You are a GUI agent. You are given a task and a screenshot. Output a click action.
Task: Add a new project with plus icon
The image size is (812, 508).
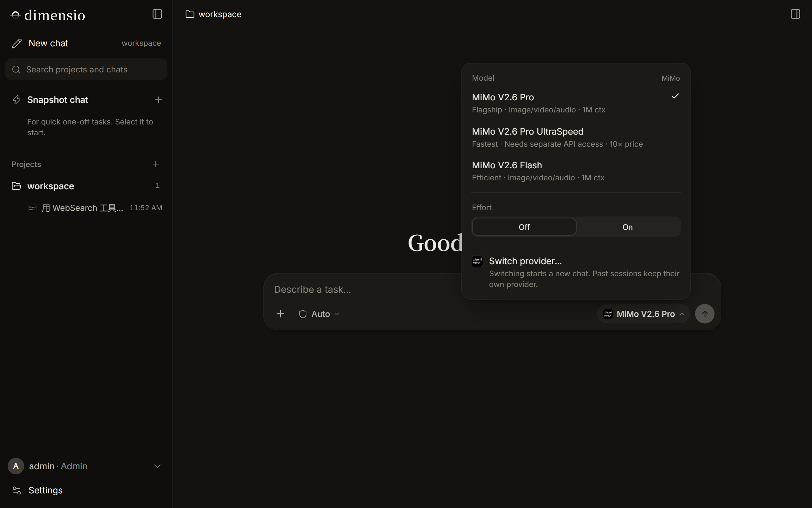click(x=156, y=164)
